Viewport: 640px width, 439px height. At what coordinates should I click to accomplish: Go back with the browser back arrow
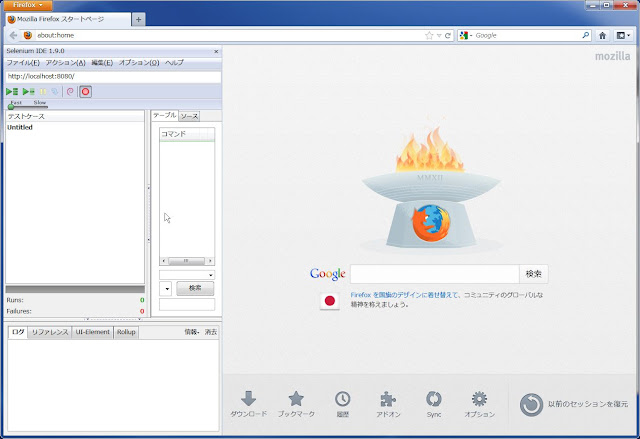point(13,35)
